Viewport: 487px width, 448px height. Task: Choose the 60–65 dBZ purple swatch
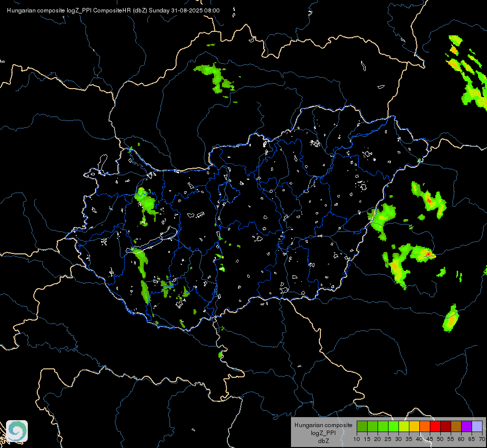467,426
